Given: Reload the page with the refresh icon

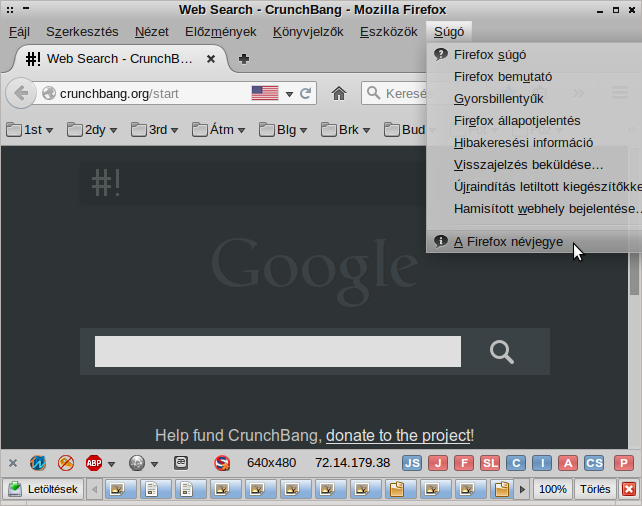Looking at the screenshot, I should coord(305,94).
